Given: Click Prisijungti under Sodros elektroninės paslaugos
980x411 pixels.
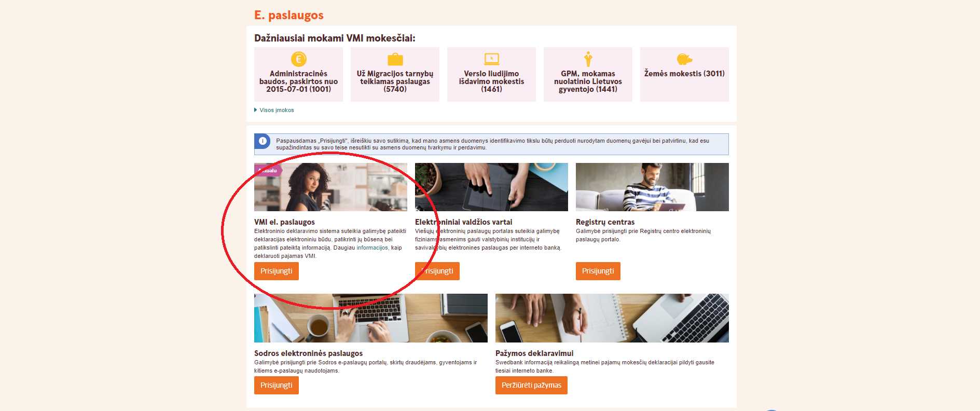Looking at the screenshot, I should click(277, 385).
